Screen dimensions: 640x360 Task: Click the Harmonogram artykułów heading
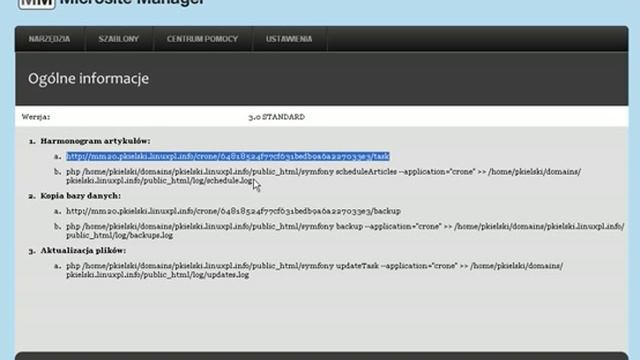tap(95, 141)
